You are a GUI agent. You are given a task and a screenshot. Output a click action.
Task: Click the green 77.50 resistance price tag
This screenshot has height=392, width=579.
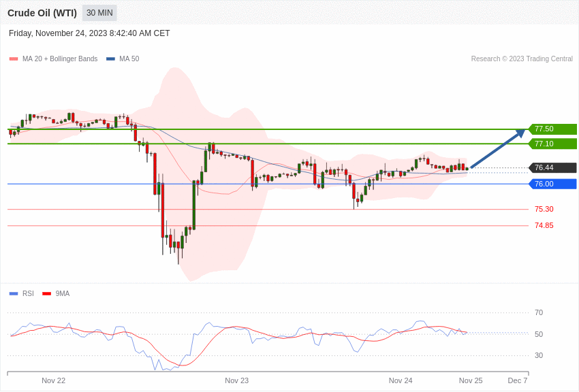[x=552, y=129]
